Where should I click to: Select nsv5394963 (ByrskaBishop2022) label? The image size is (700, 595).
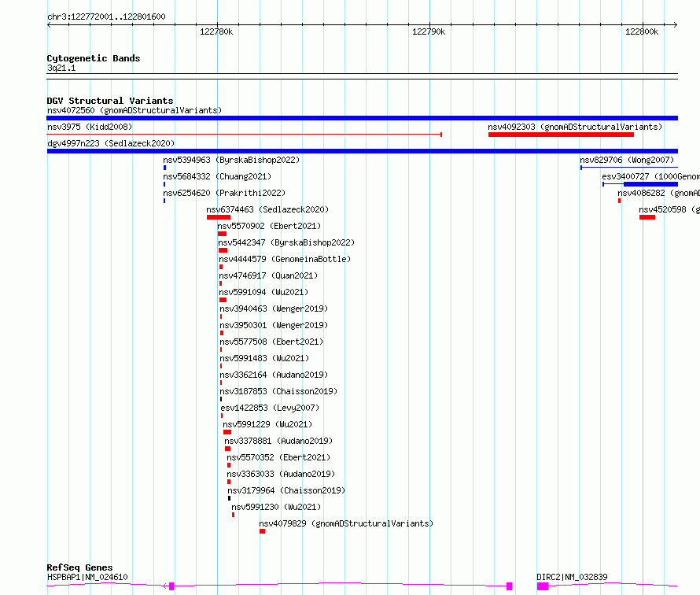click(231, 160)
